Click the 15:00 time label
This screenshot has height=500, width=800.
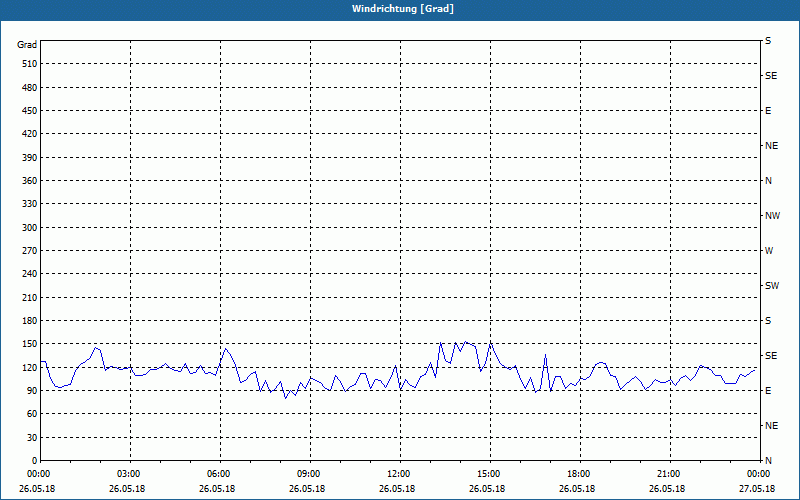(489, 474)
